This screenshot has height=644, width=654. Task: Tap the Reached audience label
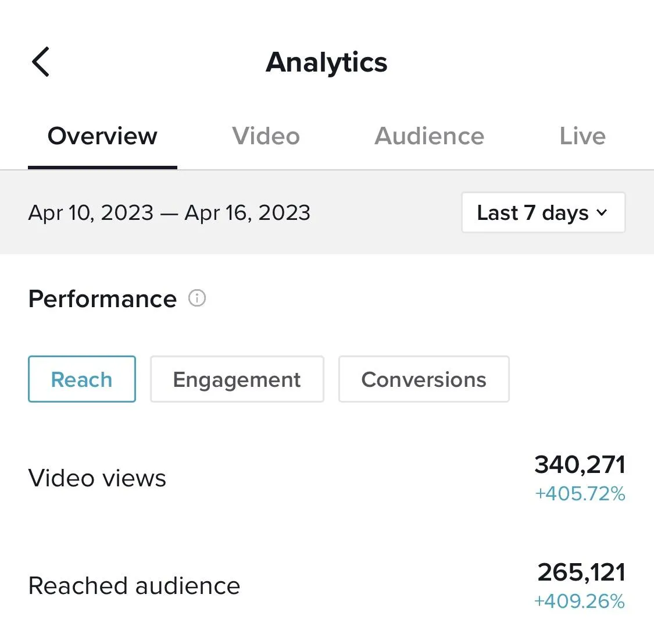point(134,586)
